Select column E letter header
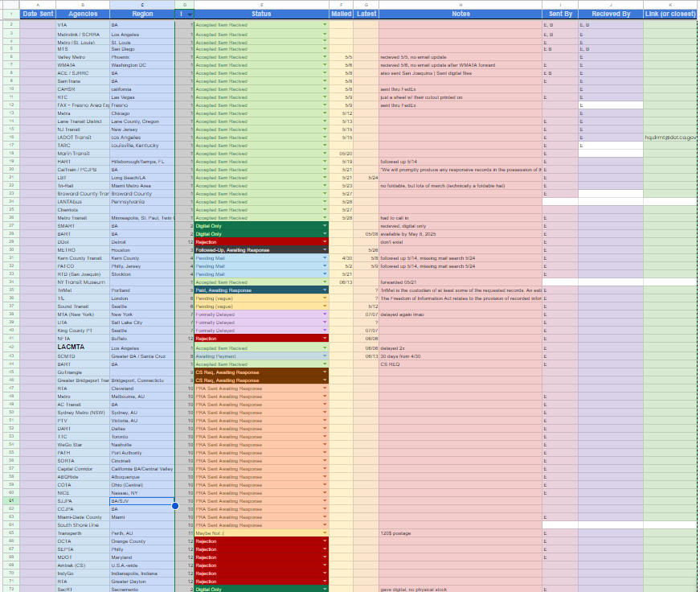The width and height of the screenshot is (700, 592). [x=262, y=5]
